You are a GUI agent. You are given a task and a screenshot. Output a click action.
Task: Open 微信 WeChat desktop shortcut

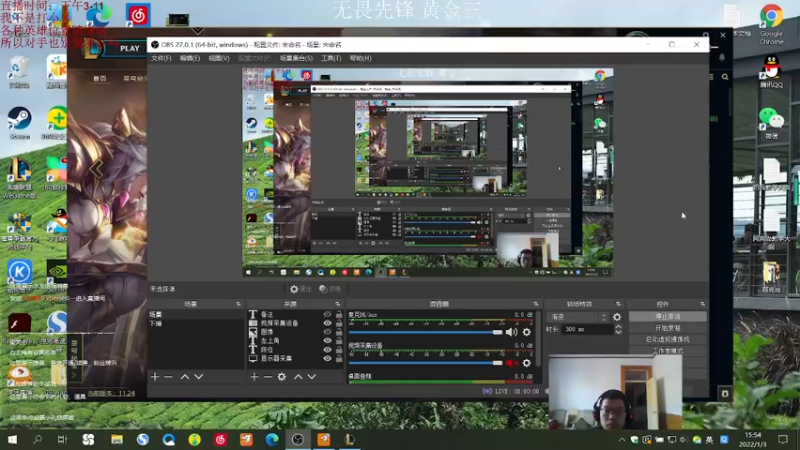click(771, 123)
